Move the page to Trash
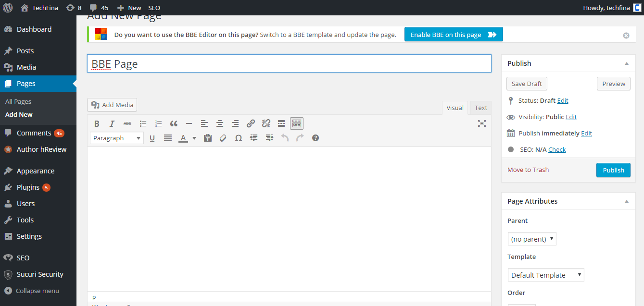 528,170
